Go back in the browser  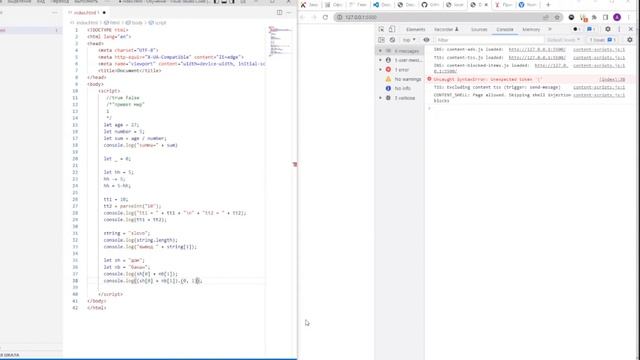click(302, 17)
